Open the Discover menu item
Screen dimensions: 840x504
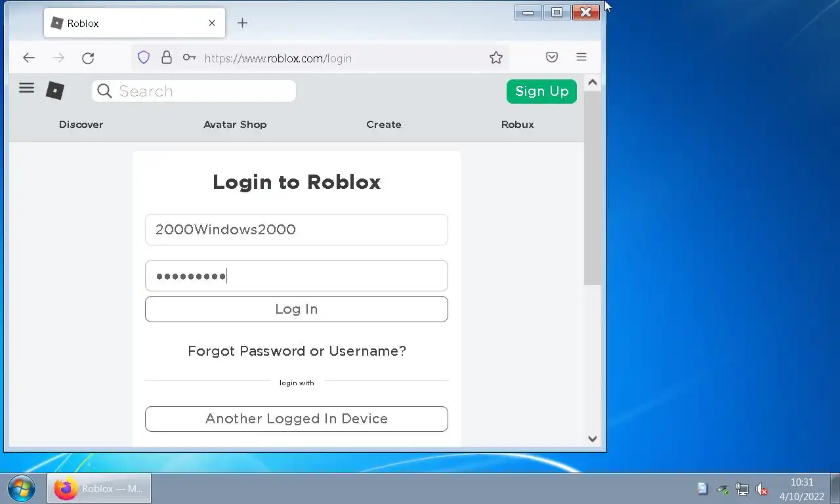[81, 125]
